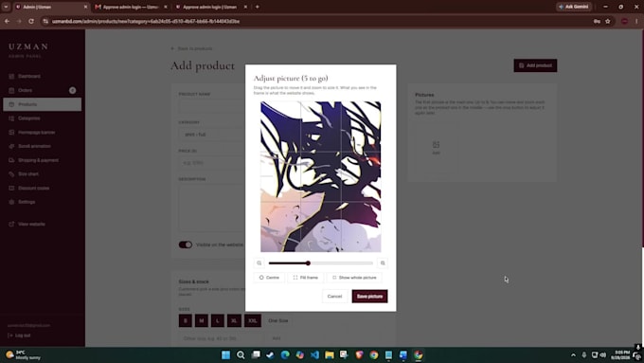Open the Categories sidebar icon

pos(11,118)
